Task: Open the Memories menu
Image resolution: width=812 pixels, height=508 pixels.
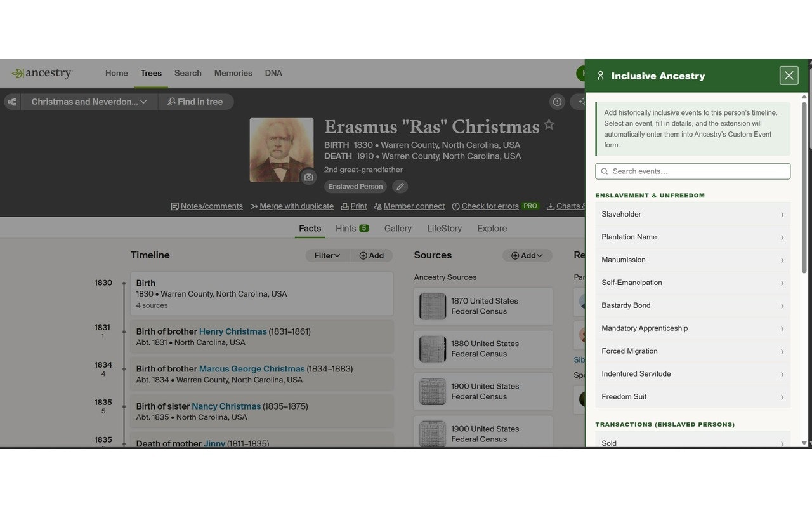Action: 233,73
